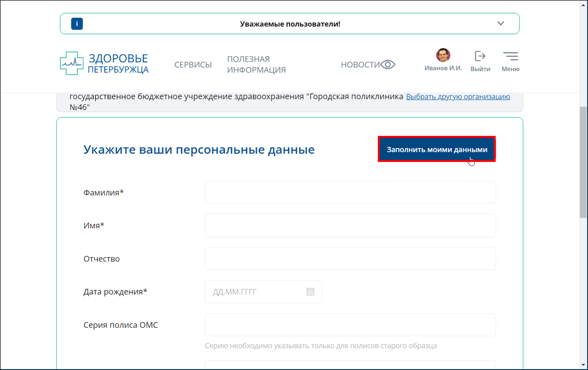Expand the Уважаемые пользователи banner chevron
This screenshot has height=370, width=588.
click(501, 23)
